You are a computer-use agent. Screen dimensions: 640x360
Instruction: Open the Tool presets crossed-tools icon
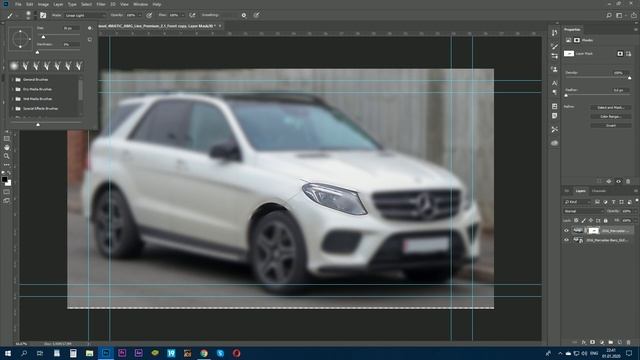point(554,129)
